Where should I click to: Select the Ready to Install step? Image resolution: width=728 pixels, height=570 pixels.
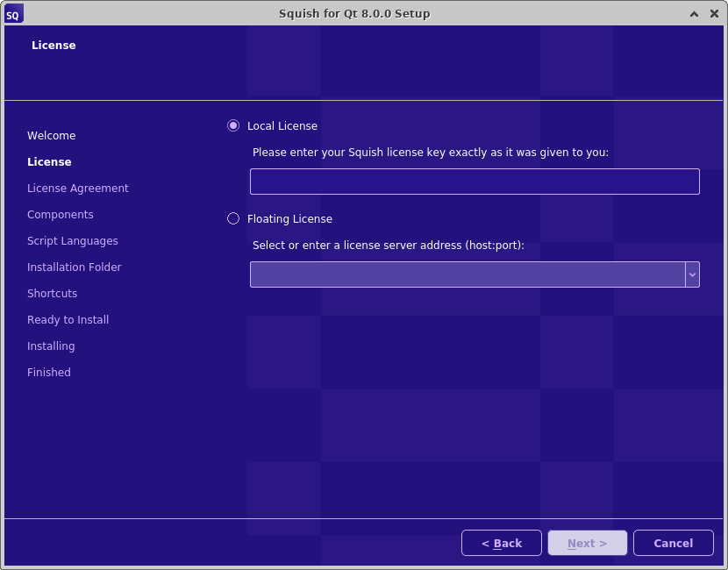68,319
